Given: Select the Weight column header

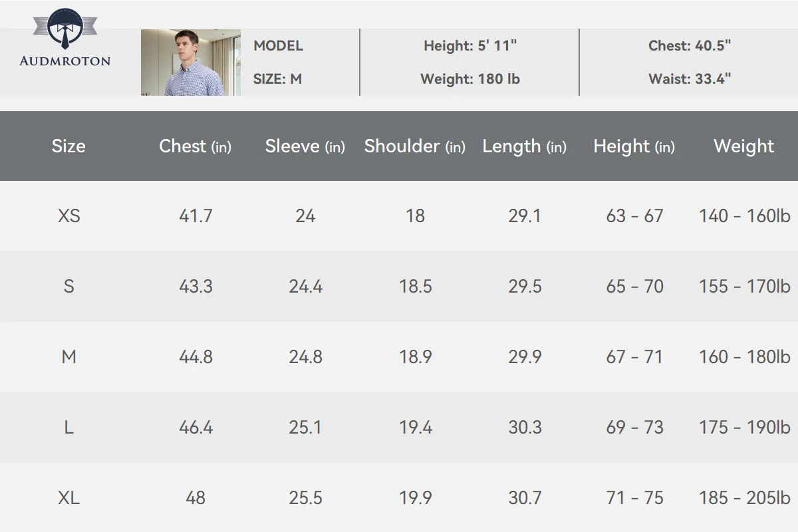Looking at the screenshot, I should pos(744,146).
